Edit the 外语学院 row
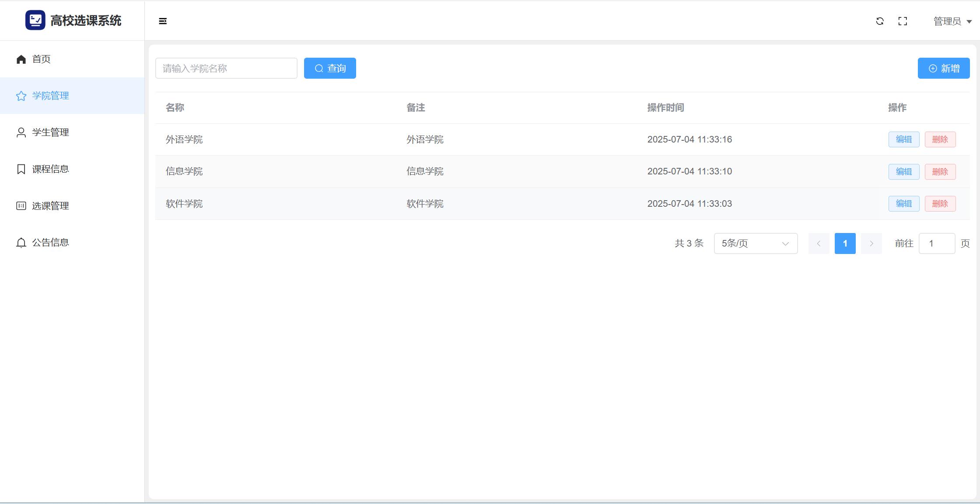This screenshot has width=980, height=504. coord(903,139)
